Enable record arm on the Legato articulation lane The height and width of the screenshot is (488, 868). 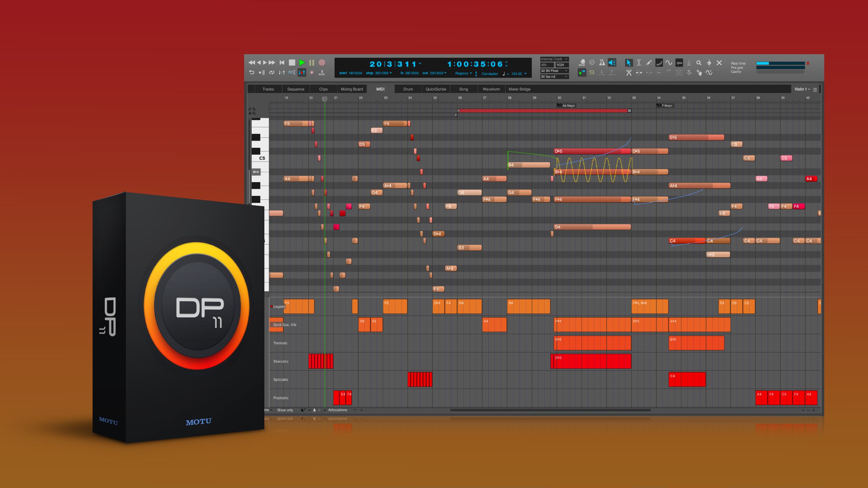pos(272,306)
